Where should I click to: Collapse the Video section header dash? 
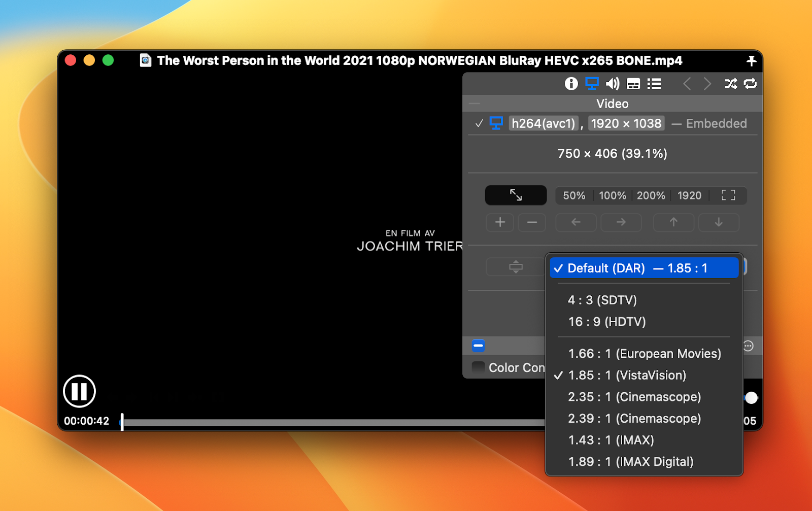click(x=475, y=104)
